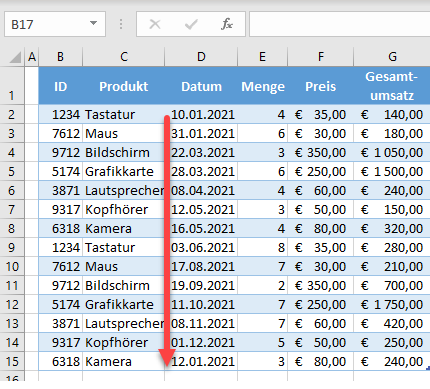
Task: Click Grafikkarte in row 5
Action: [124, 171]
